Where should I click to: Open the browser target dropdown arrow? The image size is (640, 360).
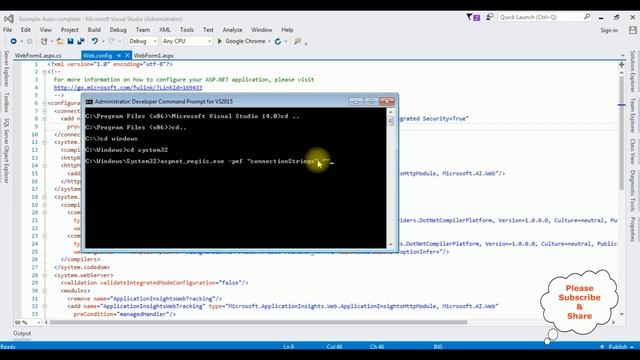[269, 42]
